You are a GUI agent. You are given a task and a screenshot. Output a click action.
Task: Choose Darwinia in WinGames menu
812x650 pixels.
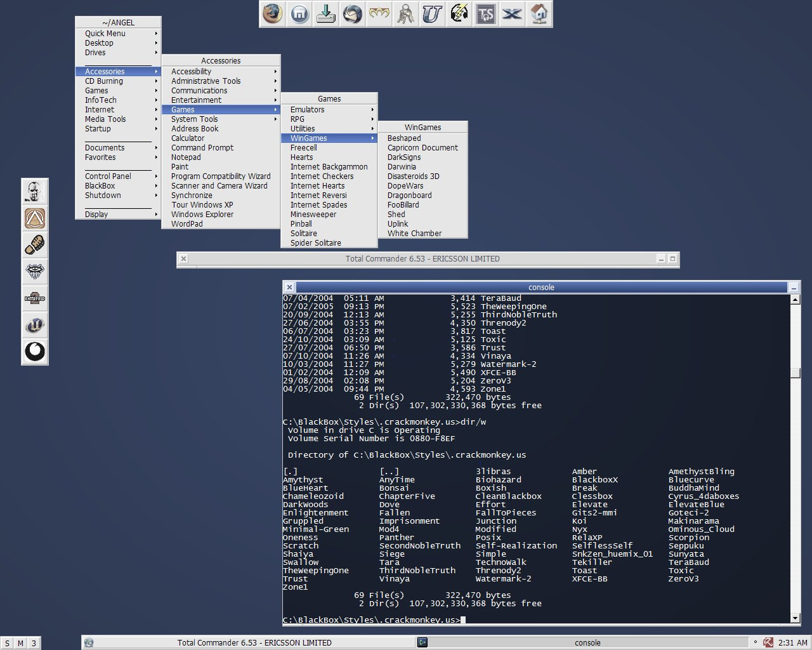[x=402, y=167]
